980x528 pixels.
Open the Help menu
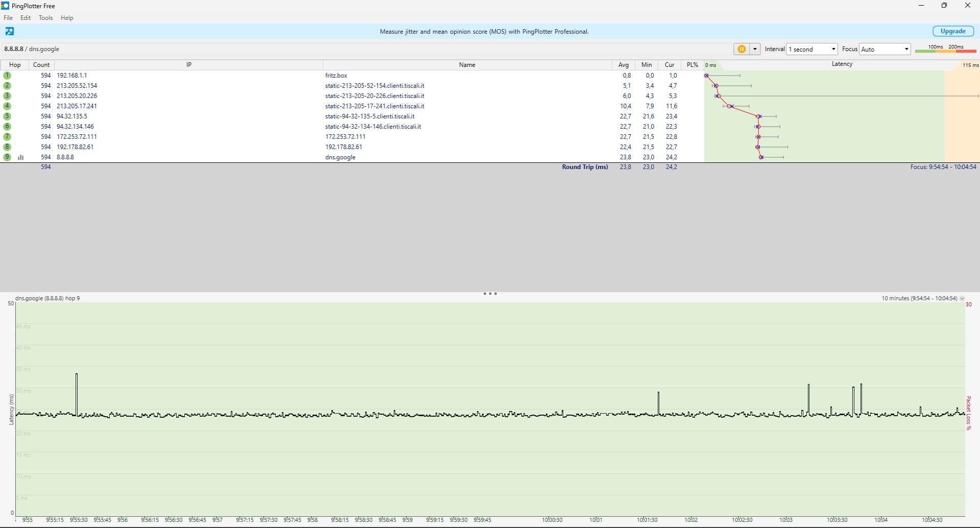pyautogui.click(x=67, y=18)
